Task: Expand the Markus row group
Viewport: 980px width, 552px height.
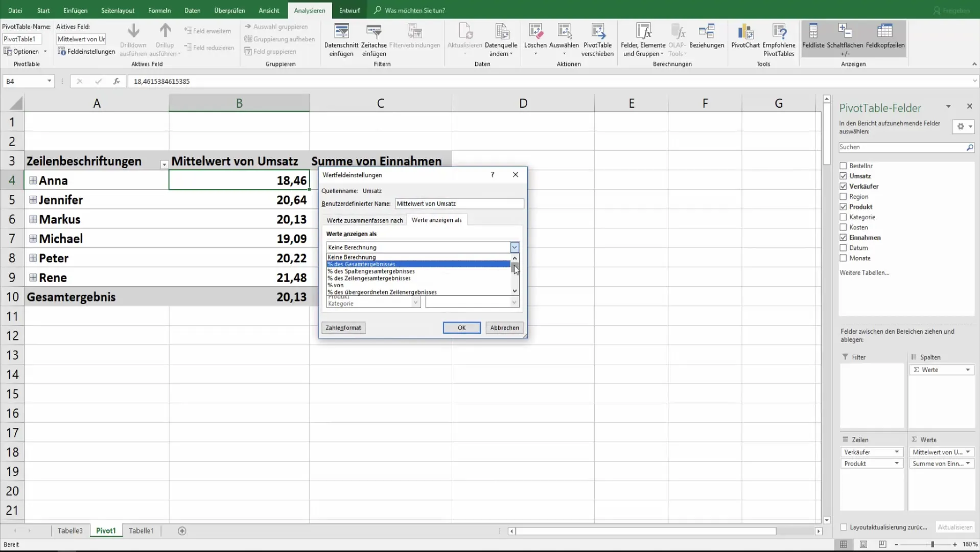Action: pyautogui.click(x=33, y=219)
